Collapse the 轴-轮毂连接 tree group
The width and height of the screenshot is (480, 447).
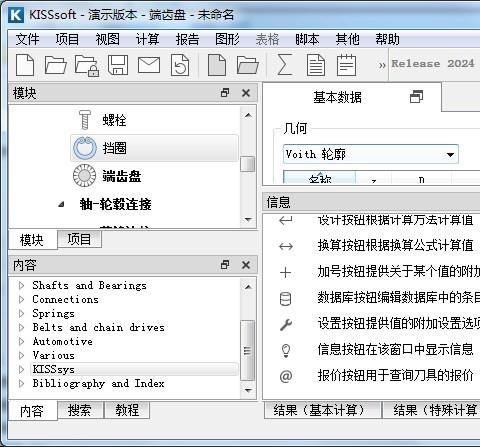click(61, 204)
